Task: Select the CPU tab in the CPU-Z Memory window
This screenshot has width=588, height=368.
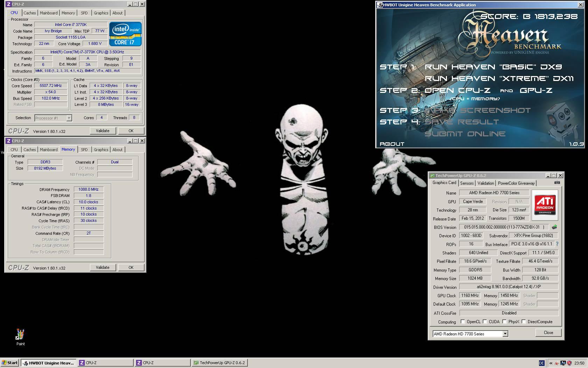Action: click(x=14, y=150)
